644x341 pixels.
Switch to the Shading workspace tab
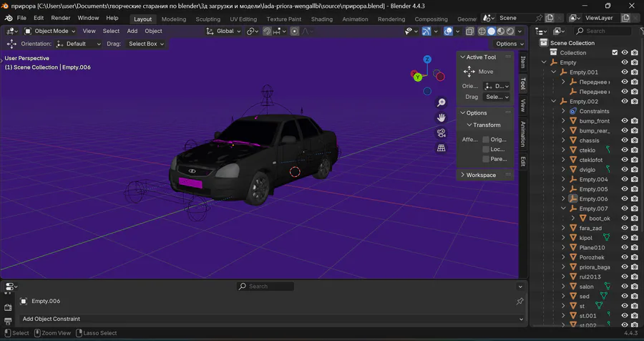[x=321, y=19]
